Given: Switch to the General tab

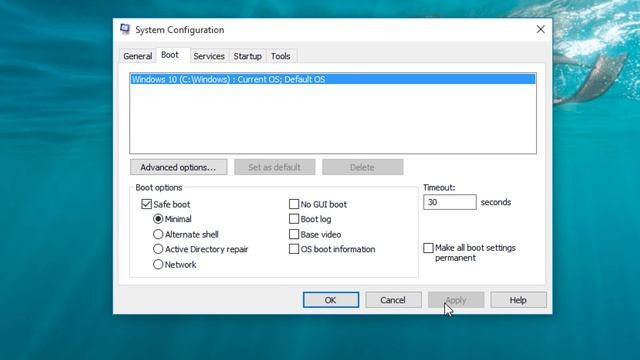Looking at the screenshot, I should pyautogui.click(x=138, y=56).
